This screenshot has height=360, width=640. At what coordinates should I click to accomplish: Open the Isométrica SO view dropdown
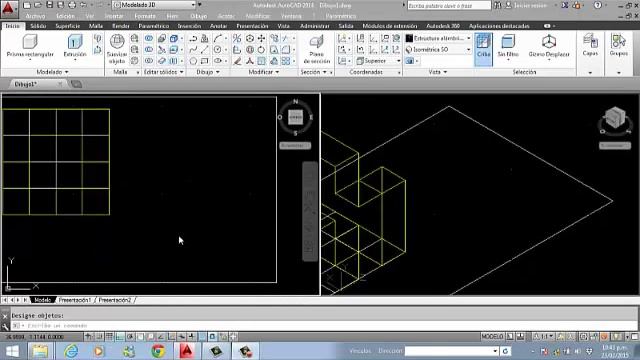tap(439, 50)
